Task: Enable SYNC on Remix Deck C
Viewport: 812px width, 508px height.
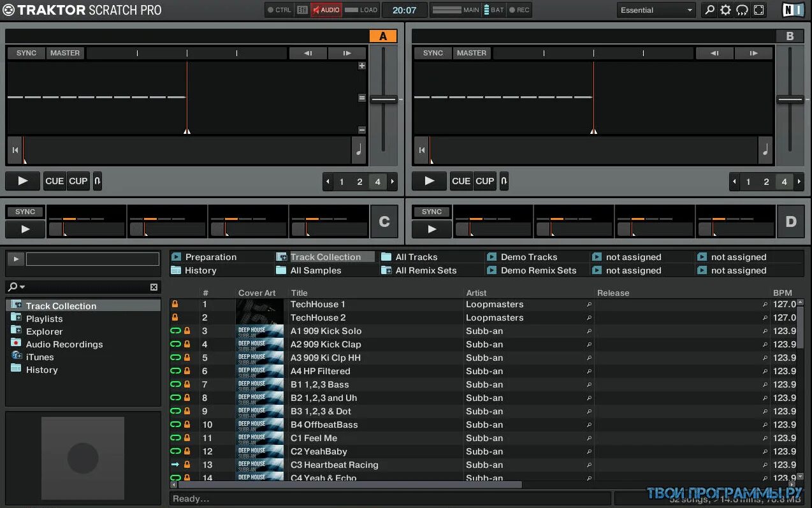Action: click(25, 212)
